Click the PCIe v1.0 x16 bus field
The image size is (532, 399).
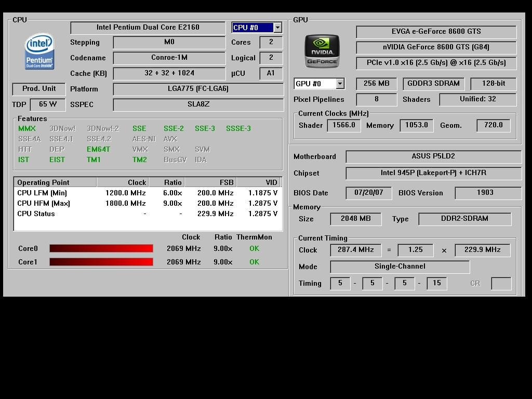coord(436,63)
